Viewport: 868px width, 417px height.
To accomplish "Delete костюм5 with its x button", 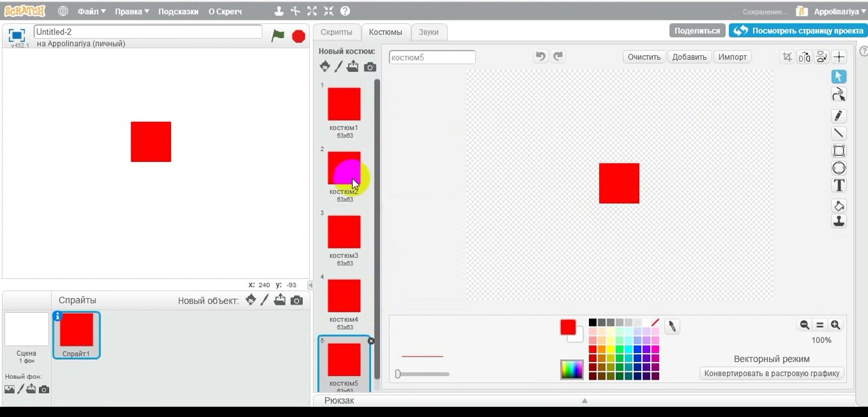I will pos(371,341).
